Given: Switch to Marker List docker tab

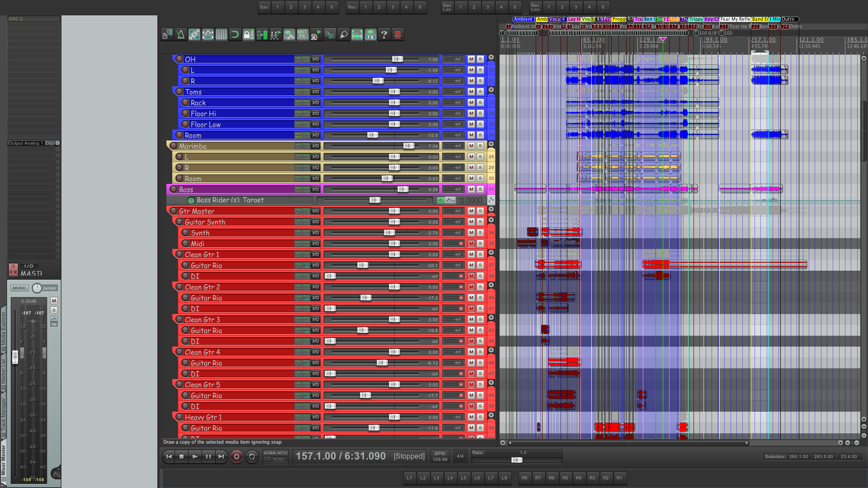Looking at the screenshot, I should point(4,374).
